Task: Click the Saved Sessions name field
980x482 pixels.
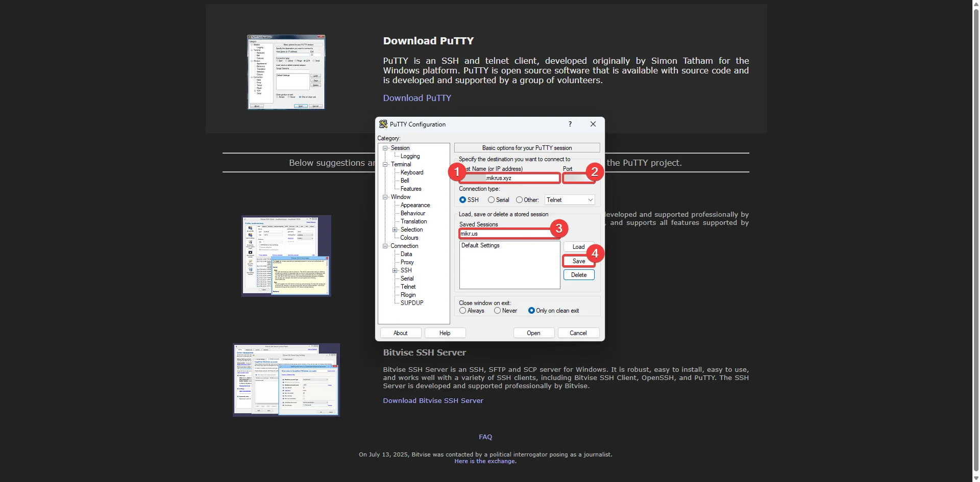Action: click(509, 234)
